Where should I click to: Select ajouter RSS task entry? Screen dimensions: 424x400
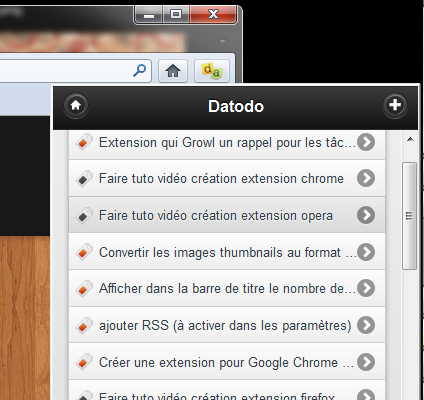227,325
